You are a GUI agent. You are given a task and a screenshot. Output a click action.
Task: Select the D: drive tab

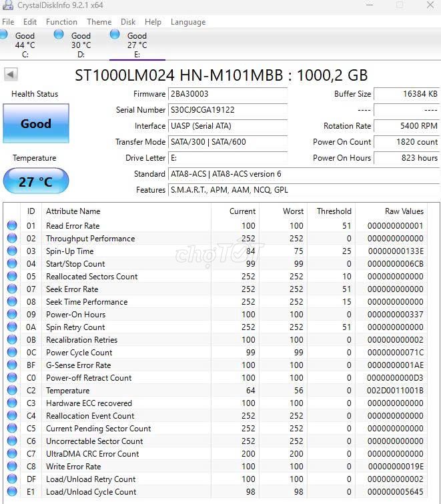pyautogui.click(x=81, y=44)
